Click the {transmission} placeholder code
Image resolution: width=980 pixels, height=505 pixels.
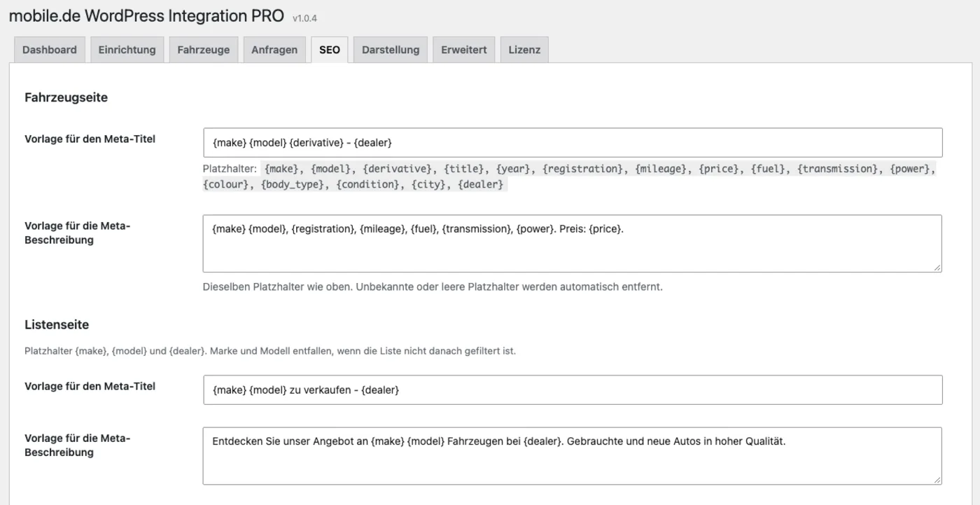[x=838, y=169]
